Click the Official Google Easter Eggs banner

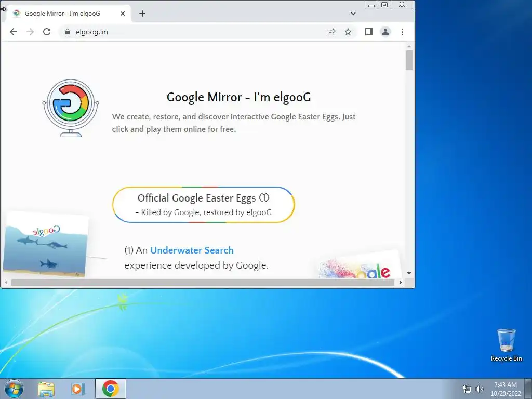203,205
